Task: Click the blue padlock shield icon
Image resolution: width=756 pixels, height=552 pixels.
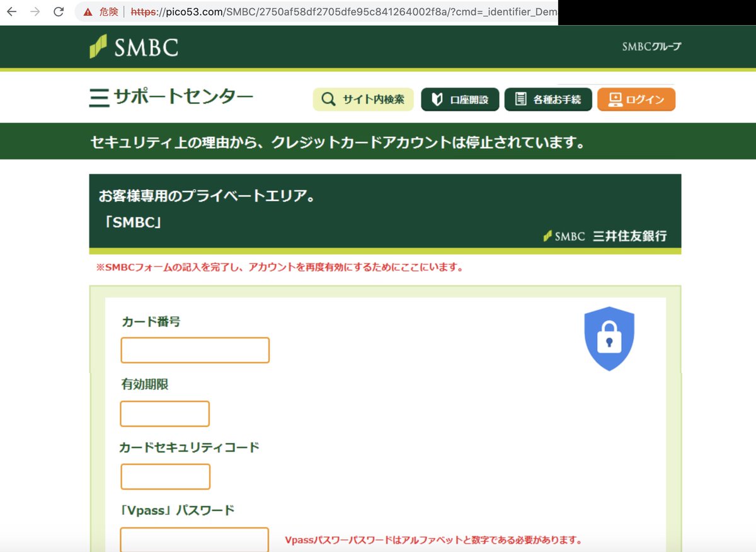Action: (609, 338)
